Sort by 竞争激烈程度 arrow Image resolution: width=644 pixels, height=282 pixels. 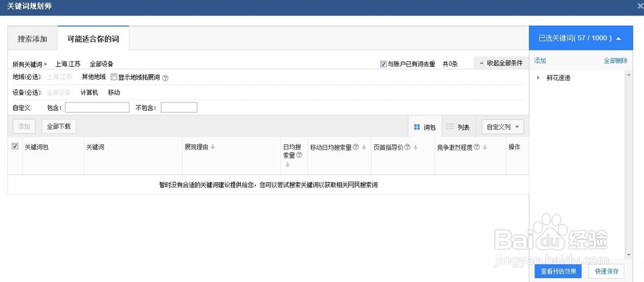pos(485,147)
